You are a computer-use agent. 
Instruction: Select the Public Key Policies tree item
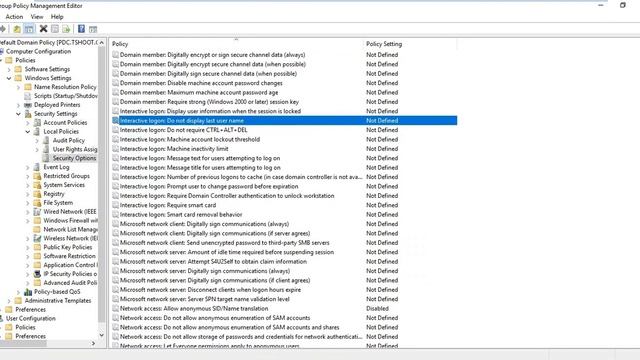(x=68, y=247)
